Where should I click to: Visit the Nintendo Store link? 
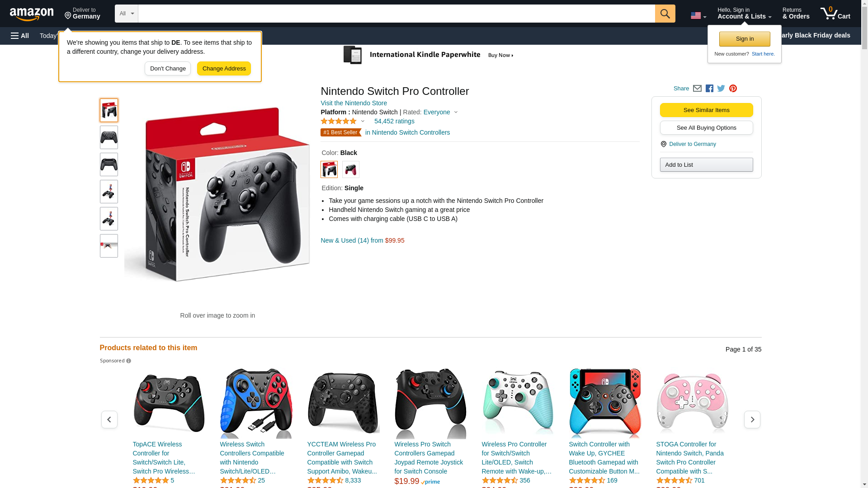(354, 103)
